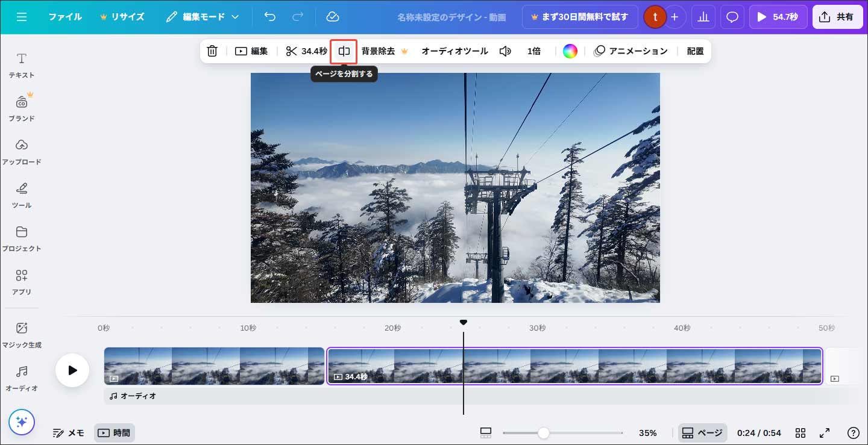868x445 pixels.
Task: Open the ツール sidebar panel
Action: (x=22, y=196)
